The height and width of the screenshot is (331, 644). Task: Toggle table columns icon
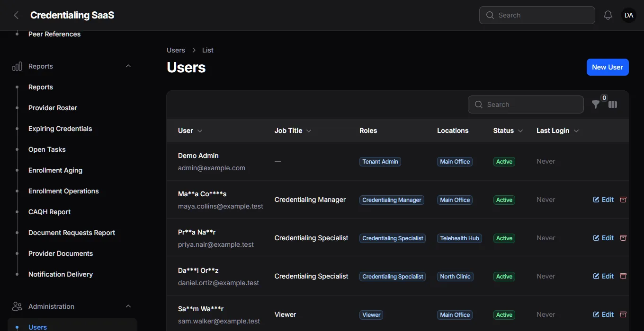click(613, 105)
